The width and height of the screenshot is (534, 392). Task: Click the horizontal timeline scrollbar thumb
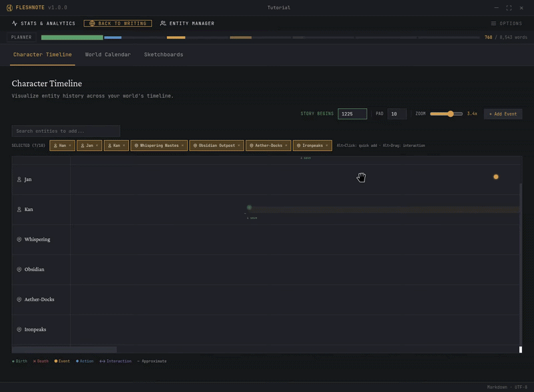point(64,349)
